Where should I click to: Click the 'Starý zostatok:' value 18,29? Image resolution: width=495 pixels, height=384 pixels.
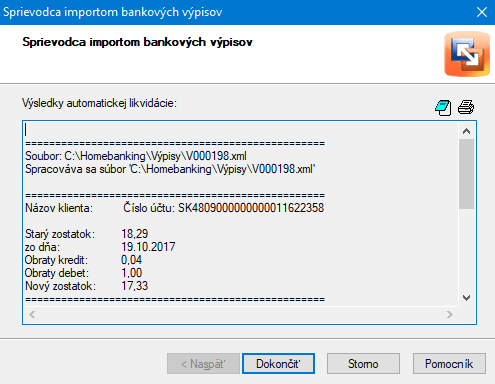coord(135,234)
